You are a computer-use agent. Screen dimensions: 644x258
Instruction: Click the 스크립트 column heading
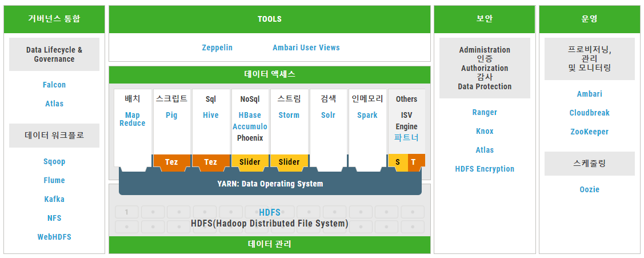(x=171, y=99)
